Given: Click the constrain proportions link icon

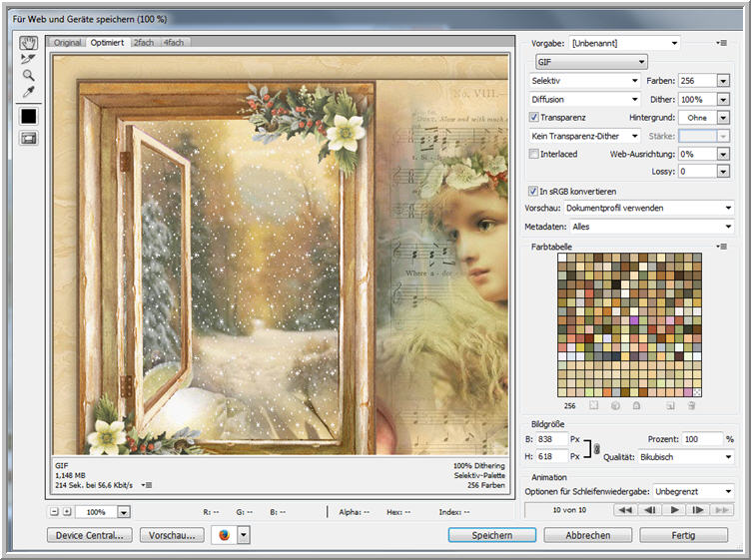Looking at the screenshot, I should (x=597, y=448).
